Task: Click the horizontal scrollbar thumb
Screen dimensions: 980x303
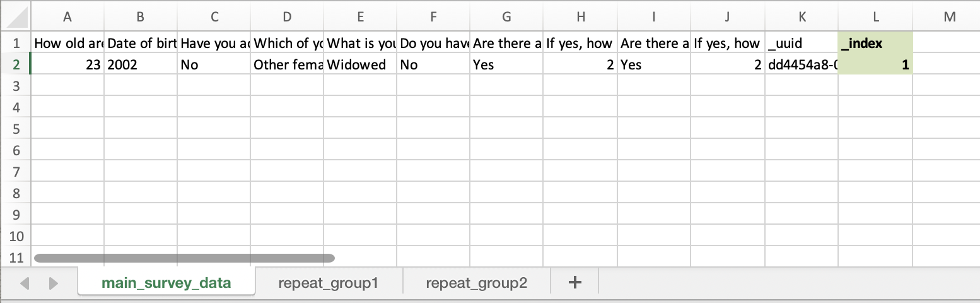Action: coord(184,258)
